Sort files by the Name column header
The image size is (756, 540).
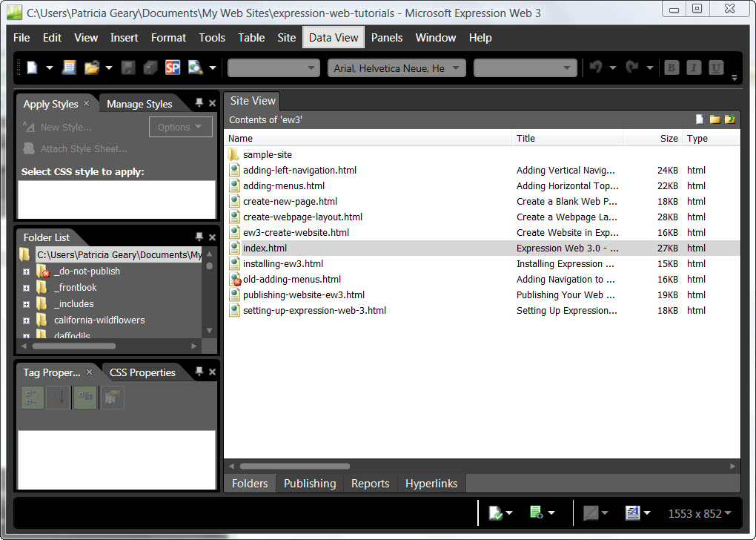(368, 138)
